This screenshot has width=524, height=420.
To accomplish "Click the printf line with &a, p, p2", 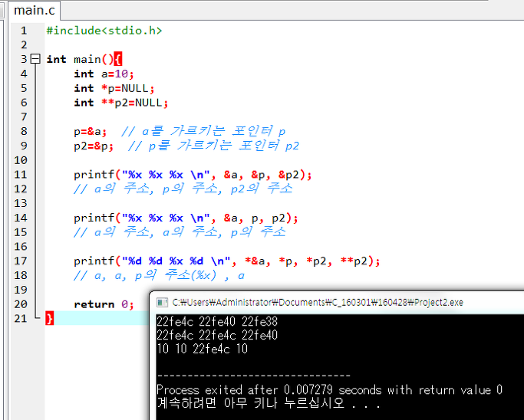I will click(186, 218).
